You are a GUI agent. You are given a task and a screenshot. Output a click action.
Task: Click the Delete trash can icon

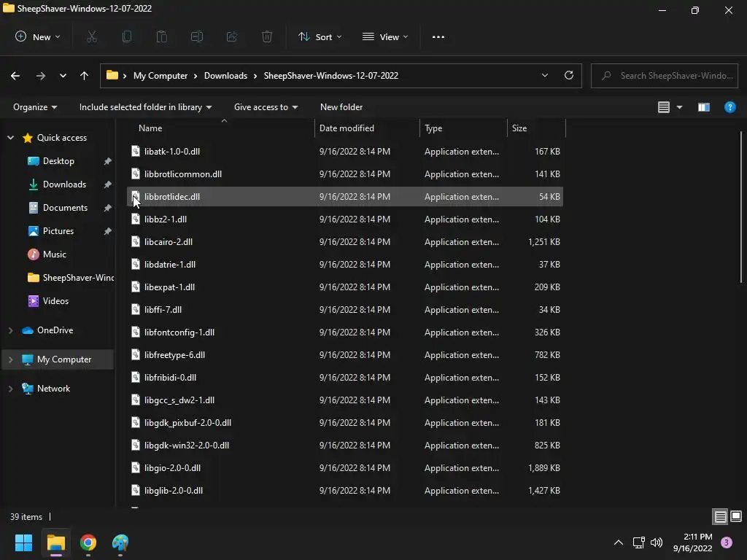pos(267,36)
